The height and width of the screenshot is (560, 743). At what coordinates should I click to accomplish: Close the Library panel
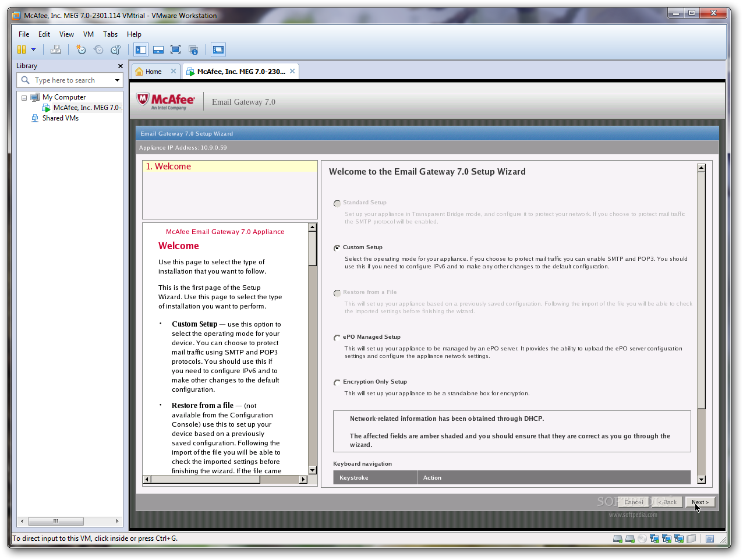tap(121, 66)
